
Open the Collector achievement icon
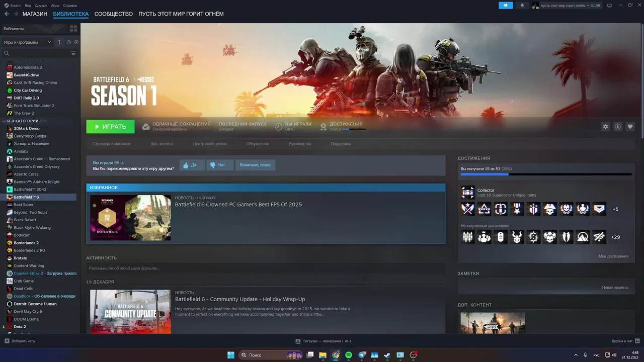[468, 193]
